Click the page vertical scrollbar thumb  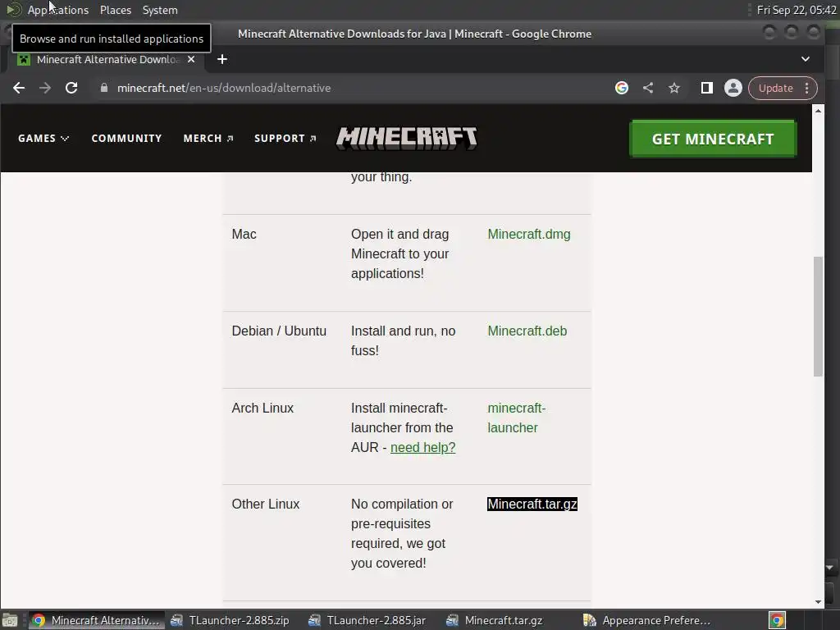[x=818, y=316]
